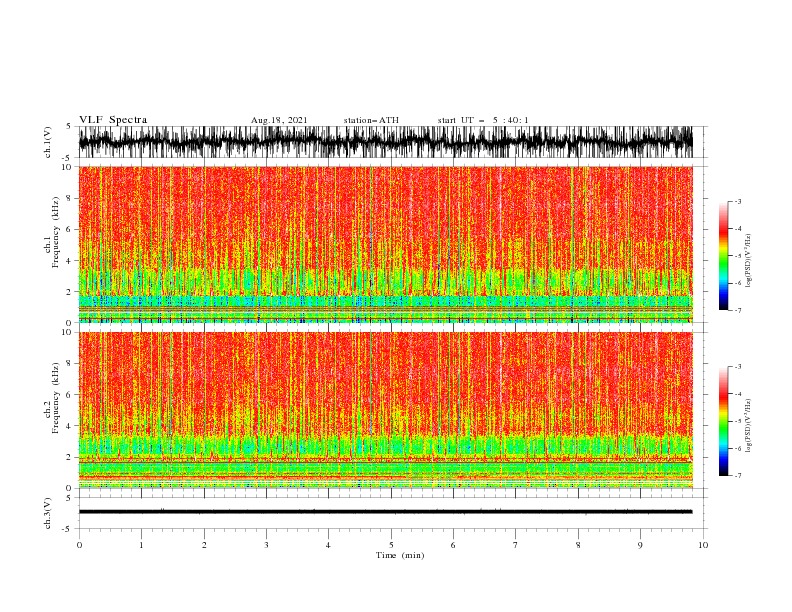Screen dimensions: 792x612
Task: Click the 'VLF Spectra' title text
Action: point(113,120)
